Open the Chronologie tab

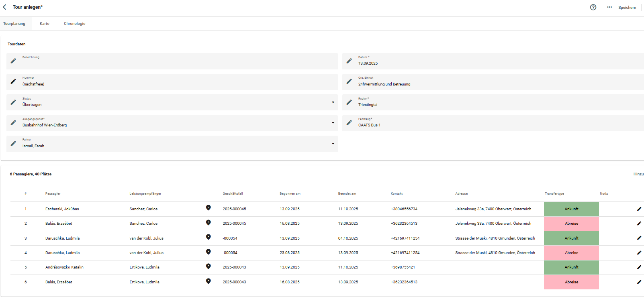tap(74, 24)
